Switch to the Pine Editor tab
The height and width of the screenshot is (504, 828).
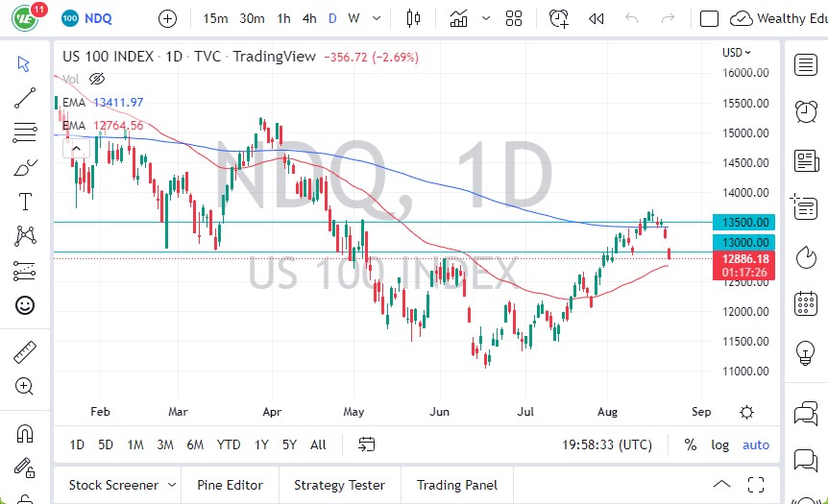(231, 485)
